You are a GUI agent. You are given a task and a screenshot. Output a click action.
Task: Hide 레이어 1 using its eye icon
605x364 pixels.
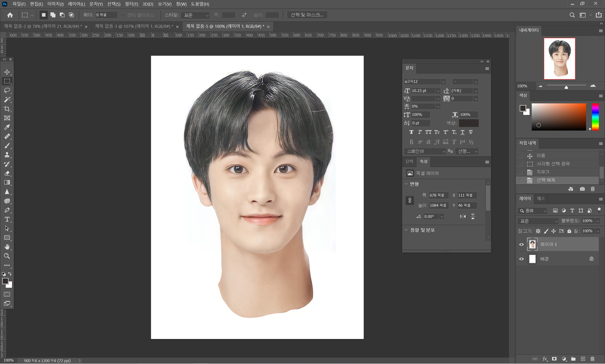pos(521,245)
